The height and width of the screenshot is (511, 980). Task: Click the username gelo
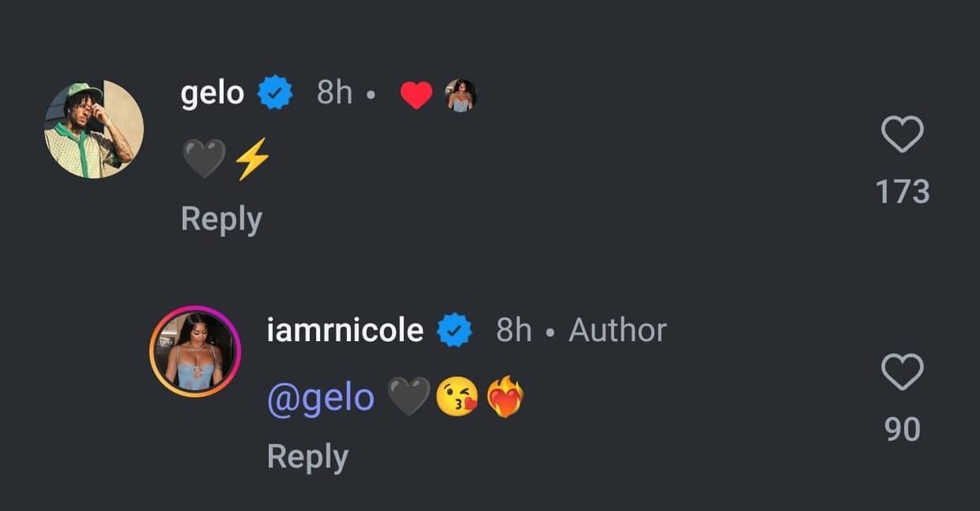click(212, 92)
